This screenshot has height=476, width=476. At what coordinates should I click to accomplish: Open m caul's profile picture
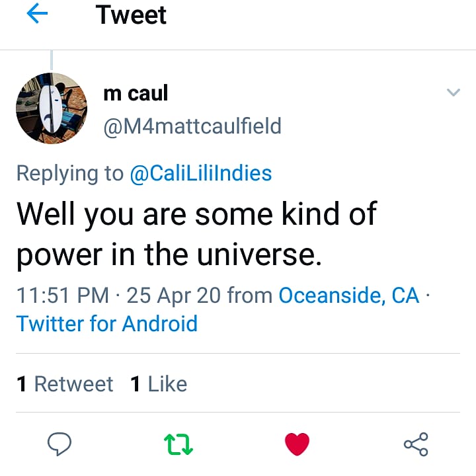tap(52, 108)
